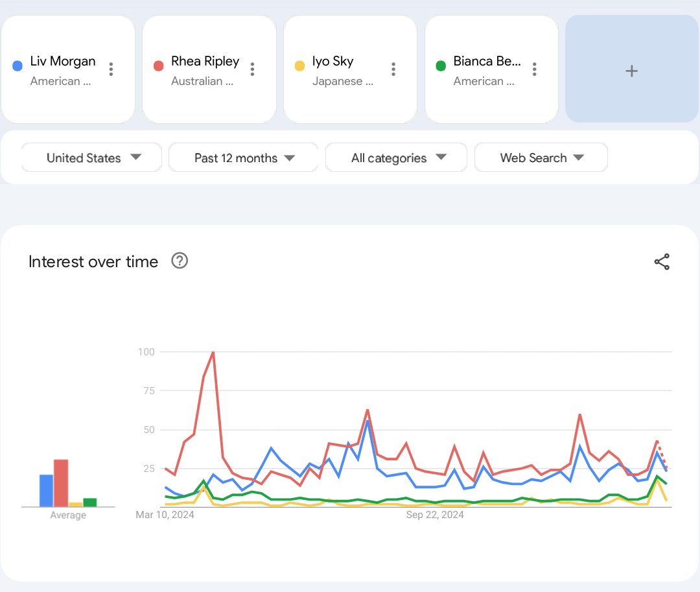Click the red line peak at 100
This screenshot has width=700, height=592.
click(213, 352)
